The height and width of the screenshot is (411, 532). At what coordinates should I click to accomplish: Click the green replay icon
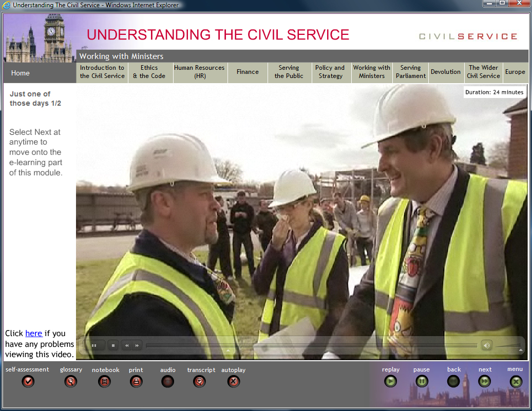tap(390, 381)
